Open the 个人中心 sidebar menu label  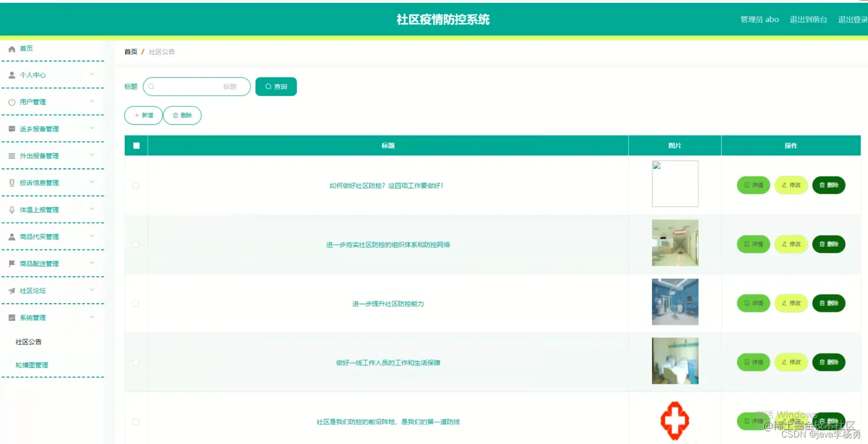pos(33,75)
